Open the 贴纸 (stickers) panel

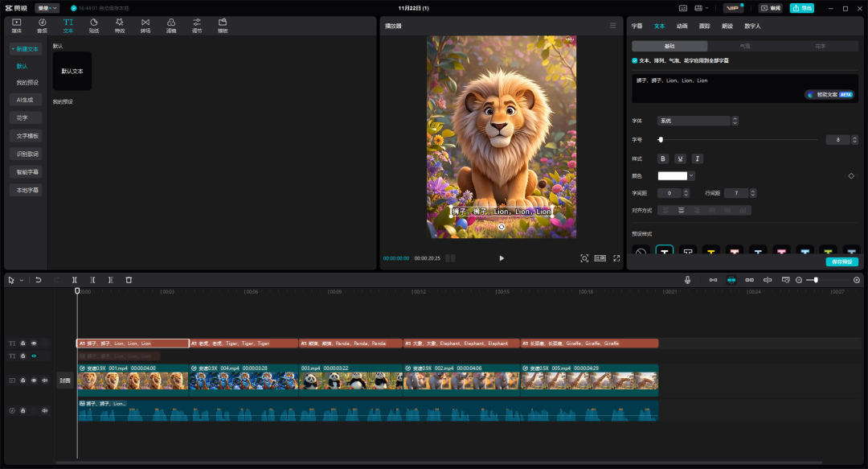94,25
